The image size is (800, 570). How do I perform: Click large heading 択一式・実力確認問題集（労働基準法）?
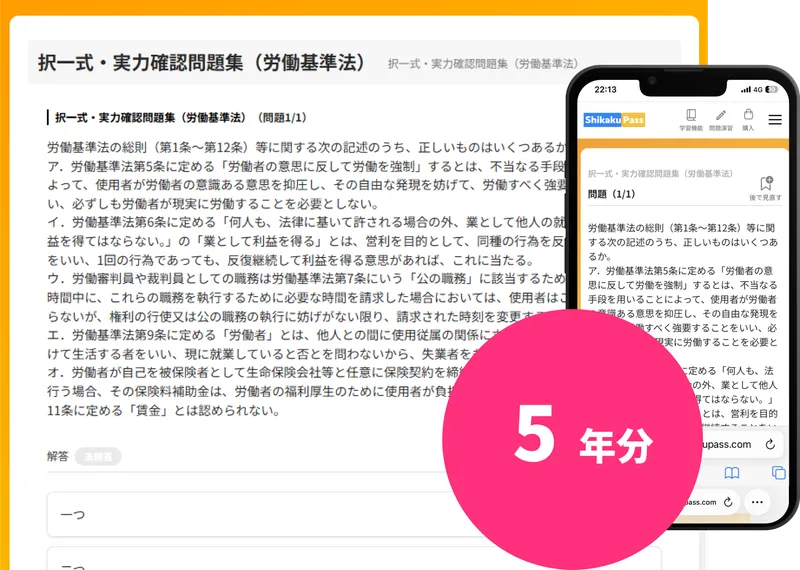[x=203, y=63]
